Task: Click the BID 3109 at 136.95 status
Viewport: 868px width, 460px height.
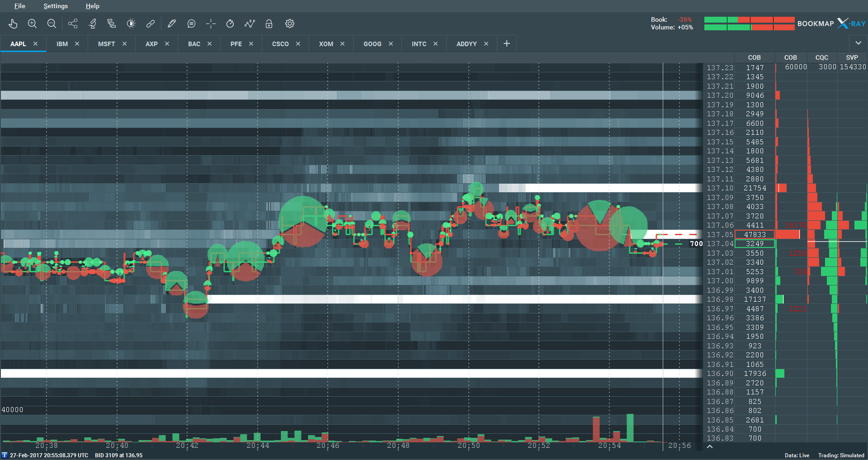Action: (118, 455)
